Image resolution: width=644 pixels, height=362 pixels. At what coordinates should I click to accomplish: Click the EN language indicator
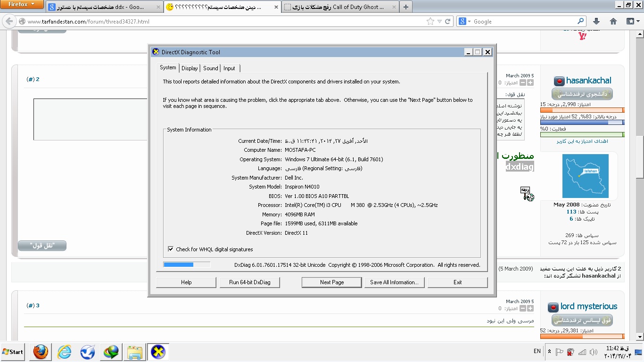(537, 352)
